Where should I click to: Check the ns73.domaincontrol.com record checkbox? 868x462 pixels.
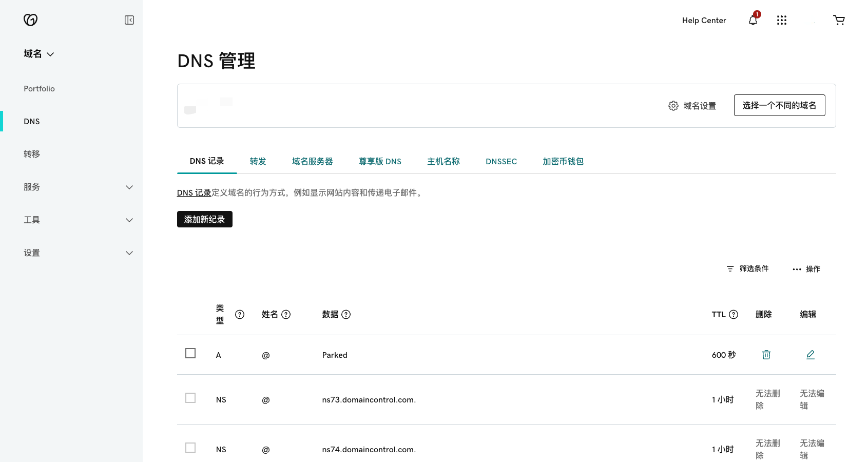tap(190, 398)
